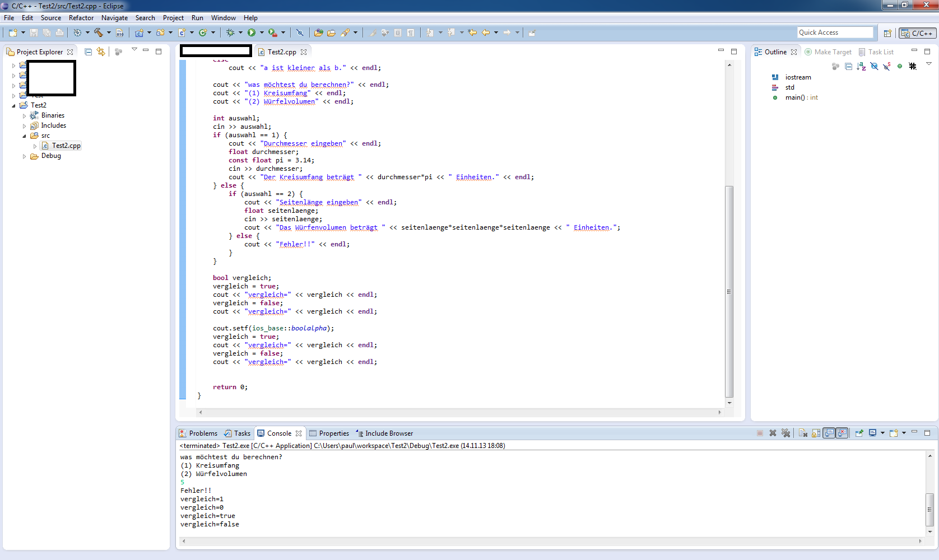This screenshot has height=560, width=939.
Task: Collapse all in Project Explorer
Action: 88,52
